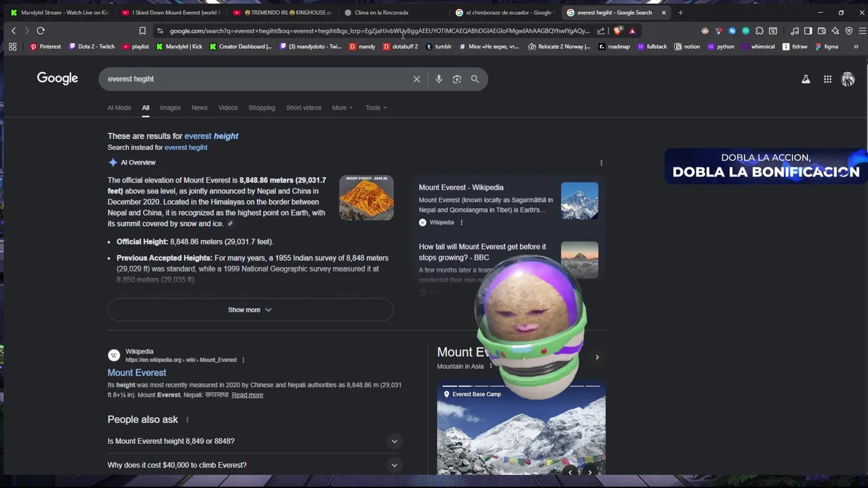Open Pinterest bookmark

pos(45,47)
